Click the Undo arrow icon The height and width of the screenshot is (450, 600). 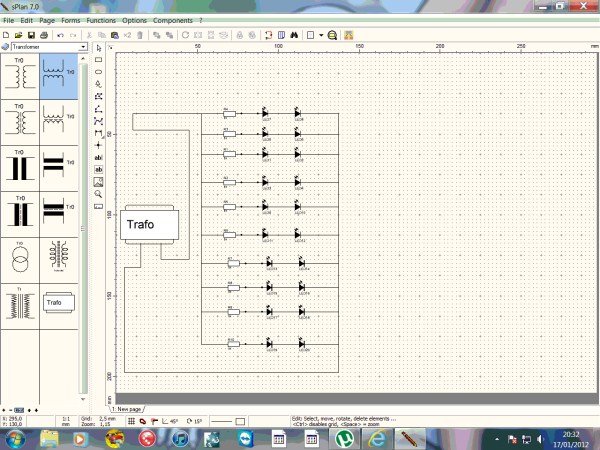61,35
